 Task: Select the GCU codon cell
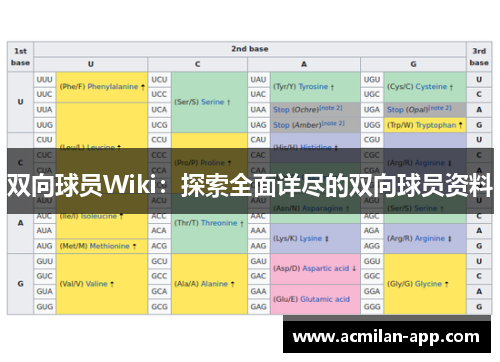click(x=159, y=261)
